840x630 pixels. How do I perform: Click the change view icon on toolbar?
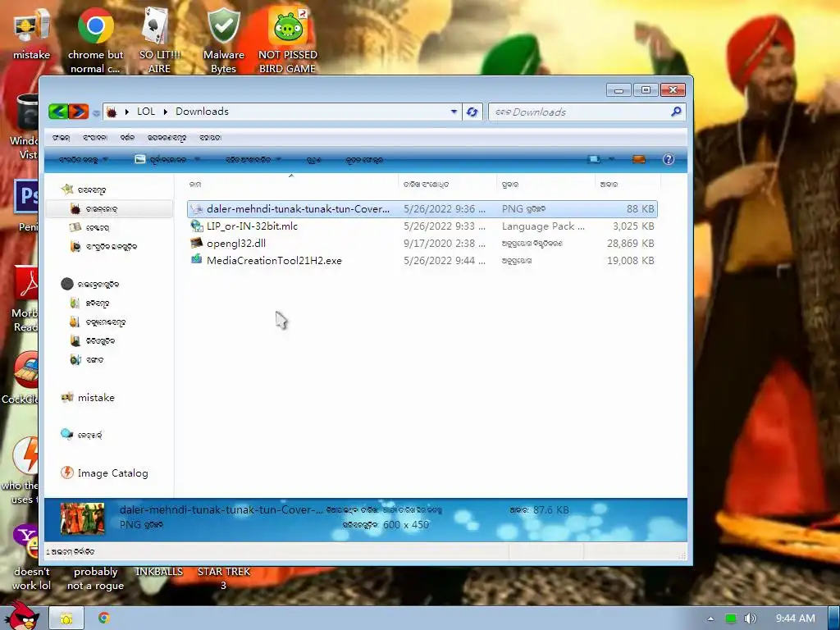[594, 159]
